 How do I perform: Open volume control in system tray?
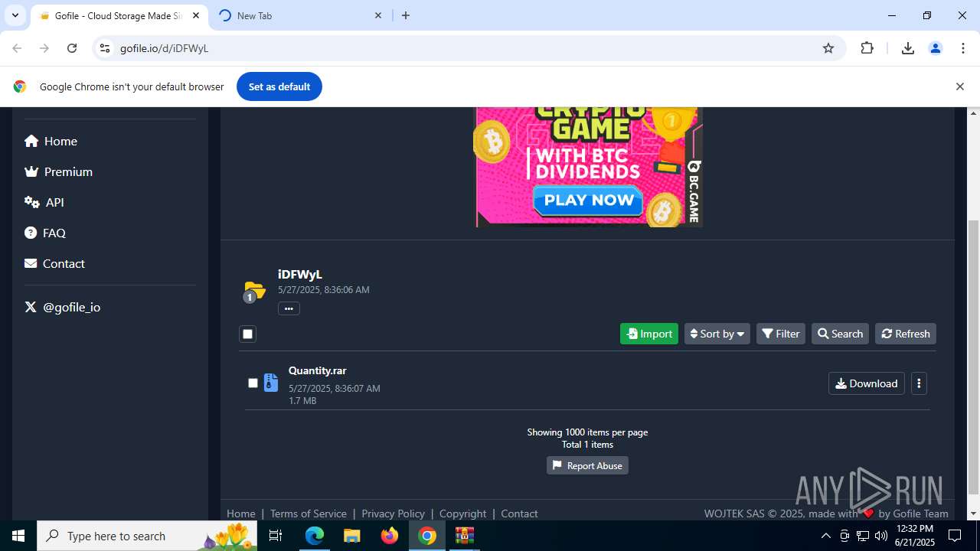tap(881, 536)
